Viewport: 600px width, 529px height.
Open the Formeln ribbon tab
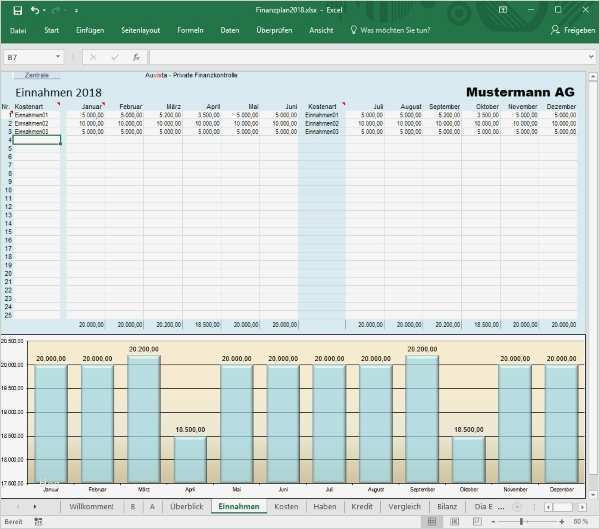point(190,30)
